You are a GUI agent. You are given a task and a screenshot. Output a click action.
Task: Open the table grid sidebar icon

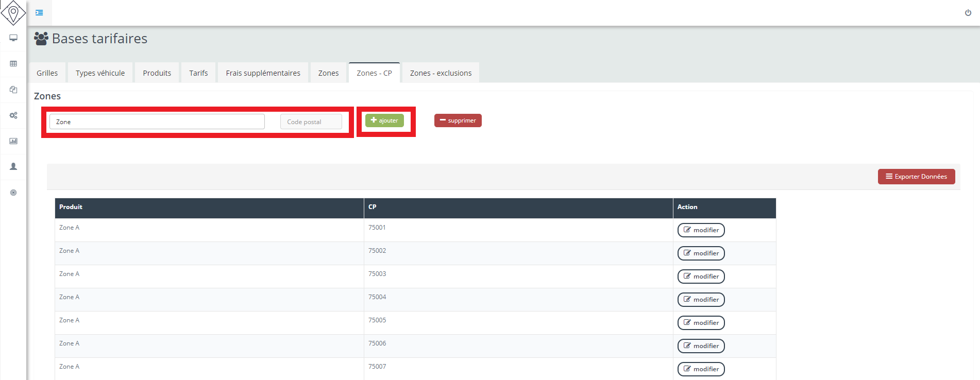click(x=13, y=64)
